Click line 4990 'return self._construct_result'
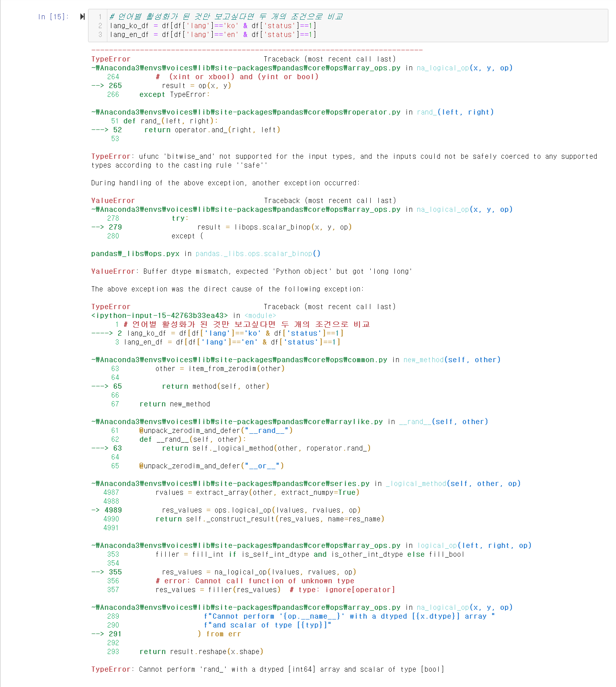Image resolution: width=616 pixels, height=687 pixels. pos(244,519)
